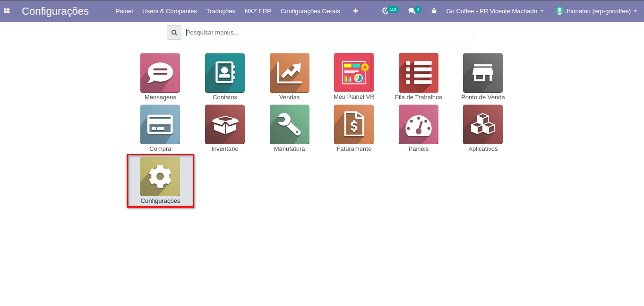
Task: Open the Users & Companies menu
Action: pos(169,11)
